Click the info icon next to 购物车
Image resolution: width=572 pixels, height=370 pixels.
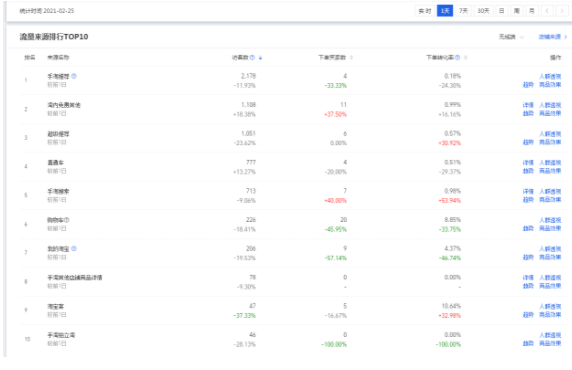point(67,220)
